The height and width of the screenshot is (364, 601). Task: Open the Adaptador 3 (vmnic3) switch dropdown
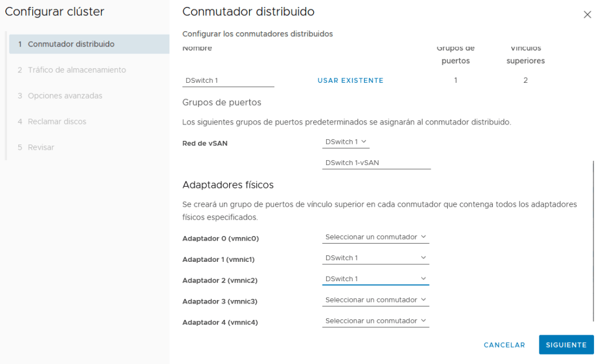pos(375,300)
